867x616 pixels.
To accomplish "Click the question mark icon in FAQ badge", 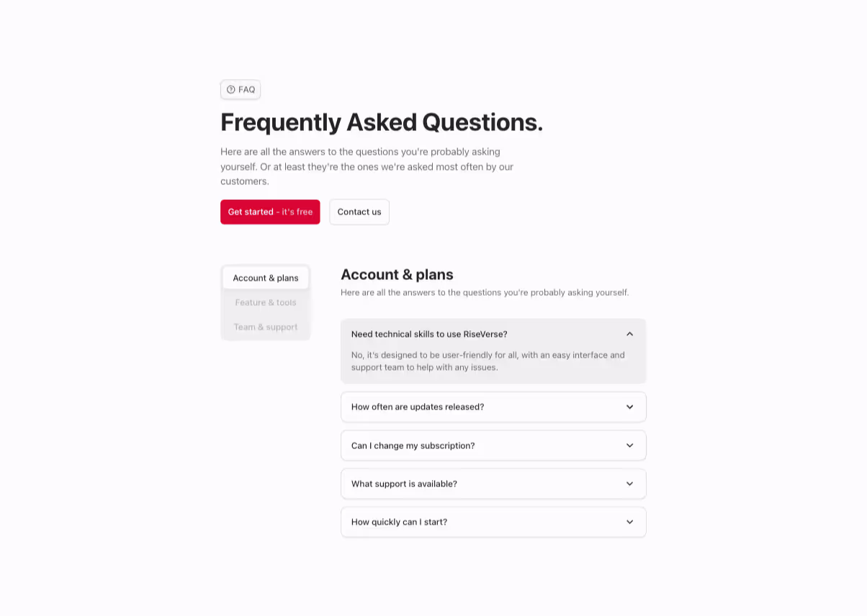I will [230, 89].
